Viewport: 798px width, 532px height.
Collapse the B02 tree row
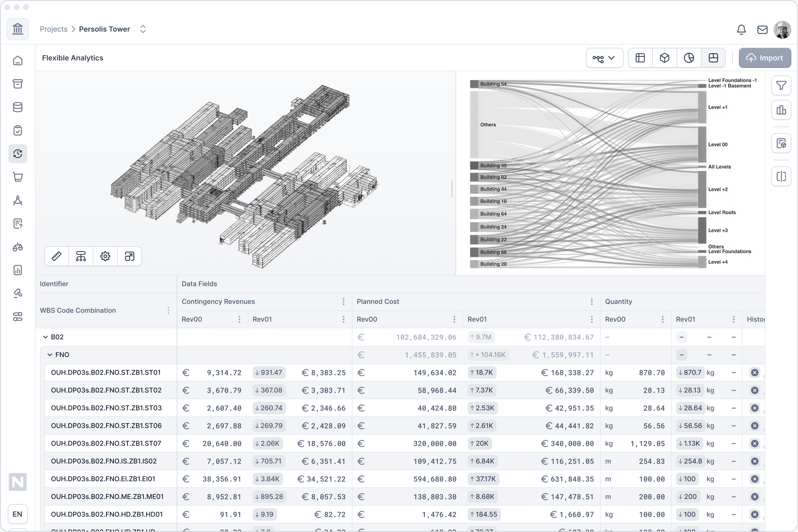click(x=45, y=337)
